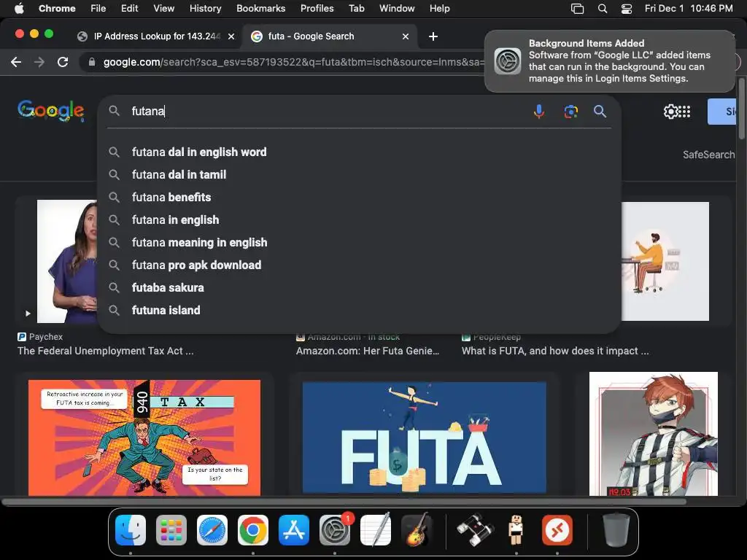
Task: Open the pixel character app in dock
Action: click(516, 530)
